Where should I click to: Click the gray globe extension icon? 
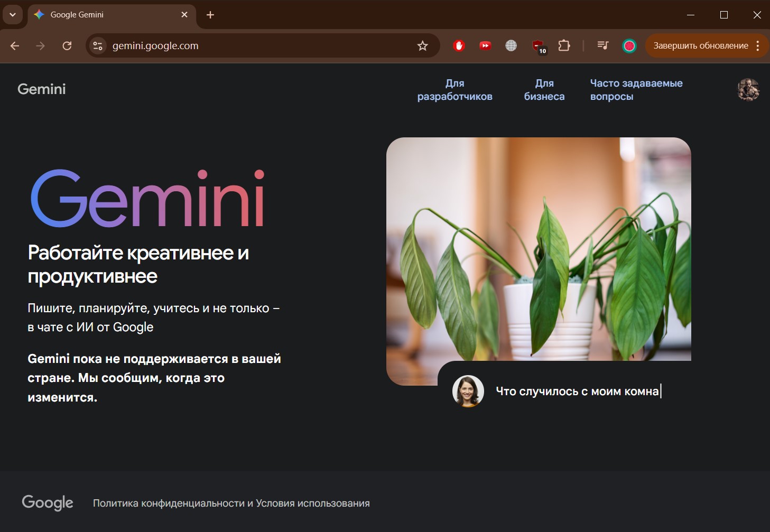point(511,46)
